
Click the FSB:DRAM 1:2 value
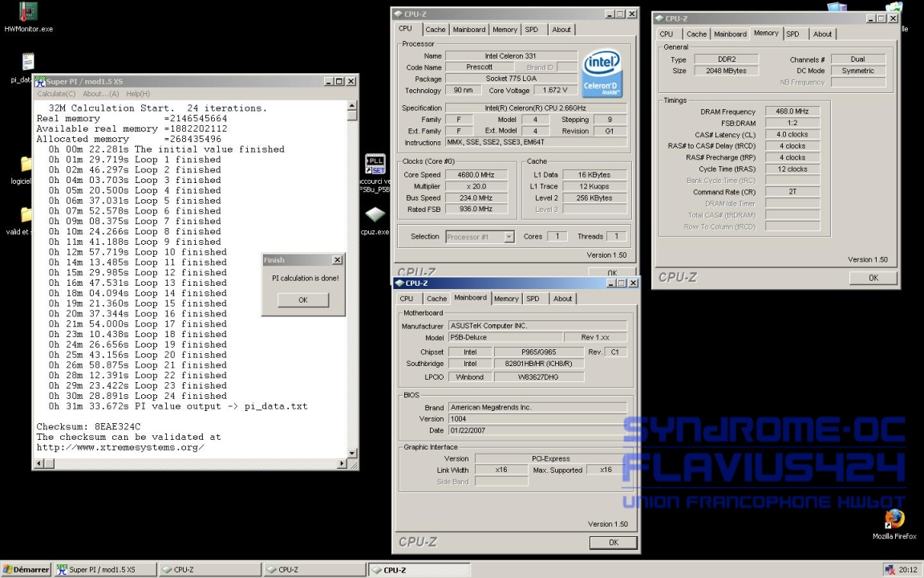[x=792, y=123]
